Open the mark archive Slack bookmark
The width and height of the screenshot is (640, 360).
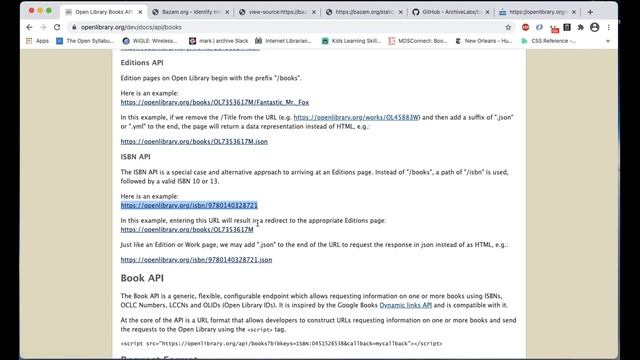tap(218, 41)
